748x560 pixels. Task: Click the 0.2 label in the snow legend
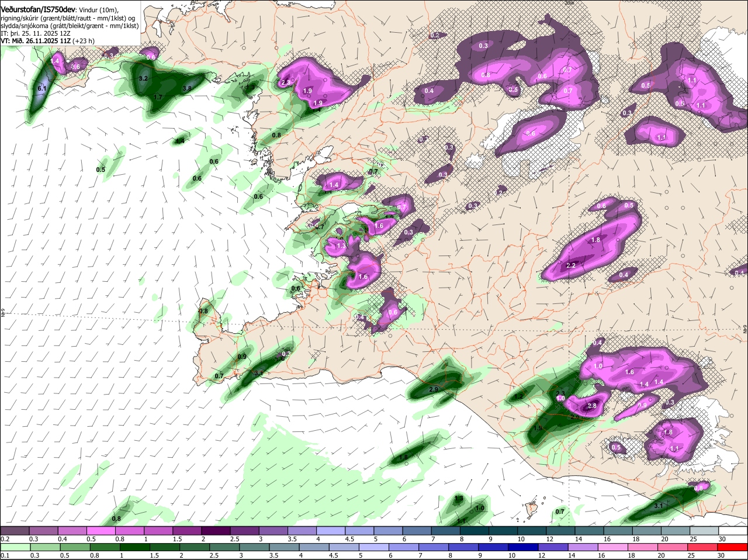tap(5, 539)
